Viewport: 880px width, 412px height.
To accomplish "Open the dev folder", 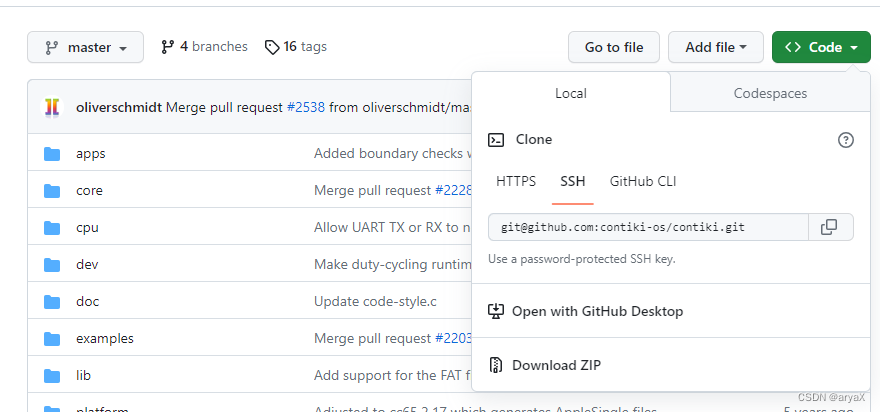I will coord(87,264).
